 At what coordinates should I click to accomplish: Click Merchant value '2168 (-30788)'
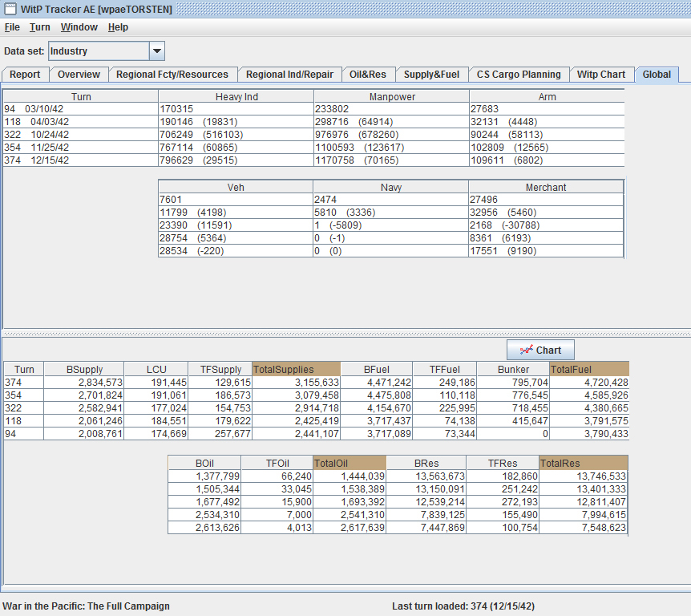click(546, 225)
